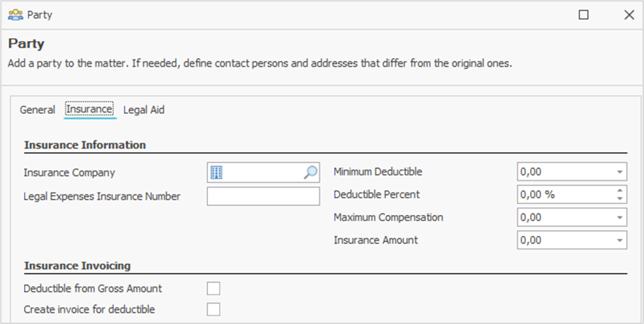Select the Insurance tab
This screenshot has width=644, height=324.
coord(89,110)
